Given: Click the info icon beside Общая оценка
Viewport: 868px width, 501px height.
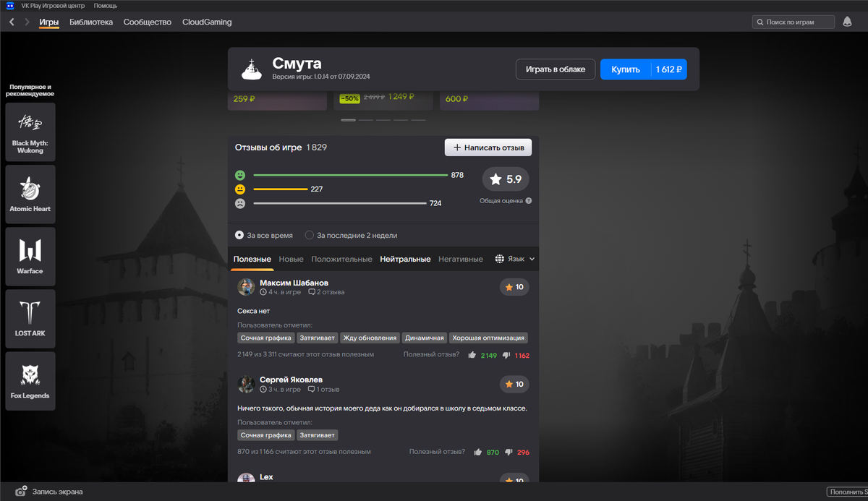Looking at the screenshot, I should pyautogui.click(x=529, y=201).
